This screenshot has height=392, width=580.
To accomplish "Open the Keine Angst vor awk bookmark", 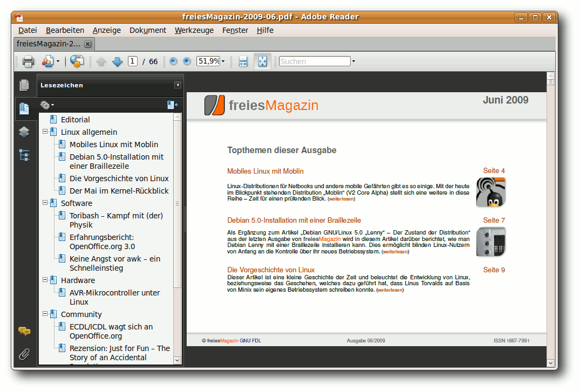I will click(x=115, y=263).
